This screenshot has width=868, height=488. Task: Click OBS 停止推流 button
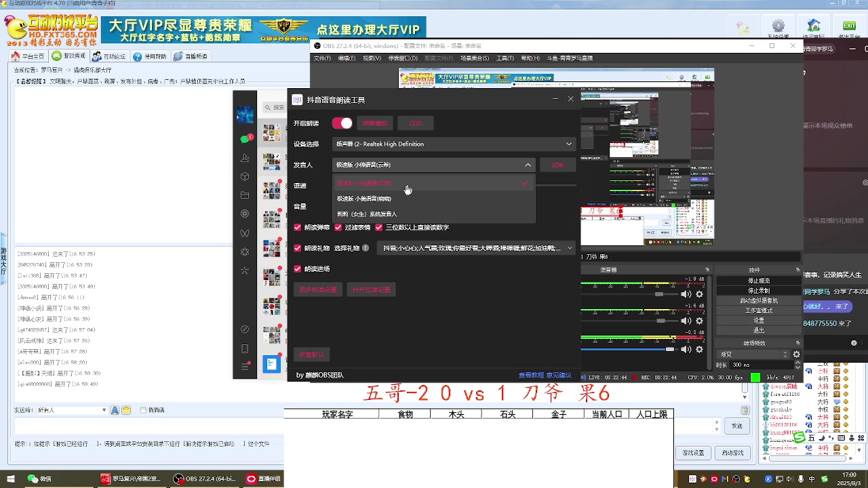click(x=758, y=281)
